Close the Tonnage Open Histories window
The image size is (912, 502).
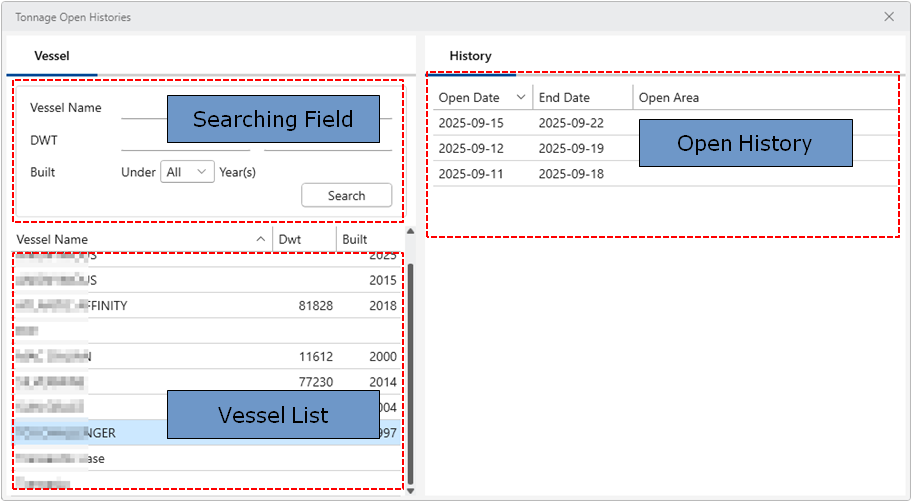(x=889, y=17)
